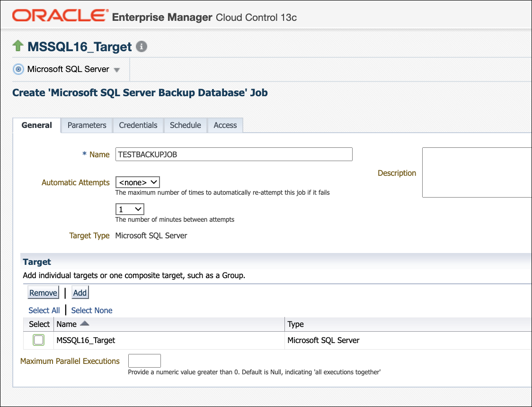The width and height of the screenshot is (532, 407).
Task: Click Enterprise Manager Cloud Control 13c title
Action: click(x=204, y=17)
